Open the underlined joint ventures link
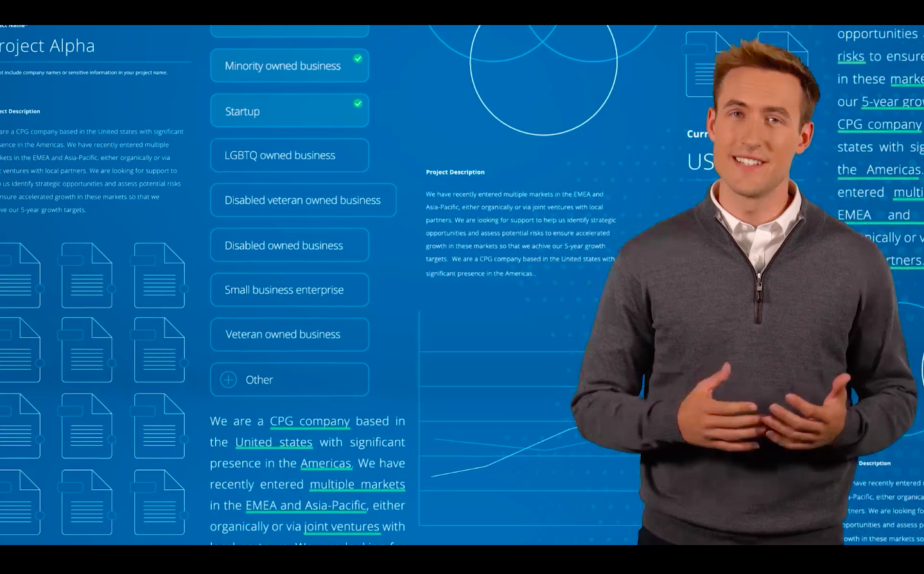The height and width of the screenshot is (574, 924). click(x=342, y=526)
